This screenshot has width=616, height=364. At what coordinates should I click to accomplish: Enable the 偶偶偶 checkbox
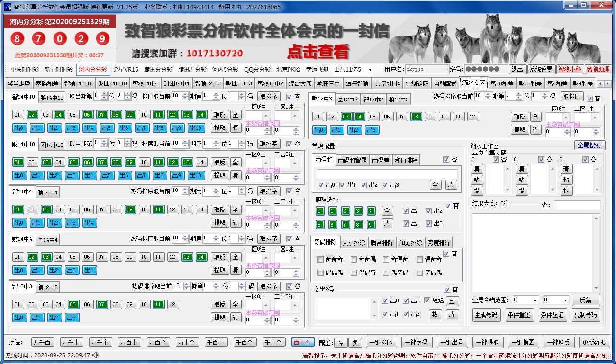[x=321, y=273]
